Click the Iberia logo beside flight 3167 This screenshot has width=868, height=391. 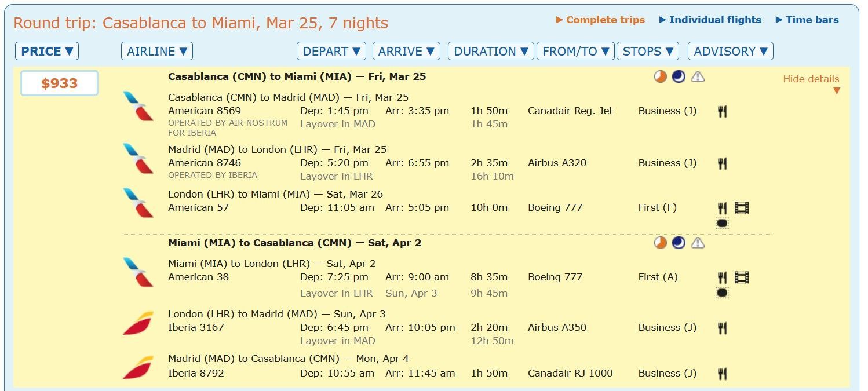click(138, 323)
